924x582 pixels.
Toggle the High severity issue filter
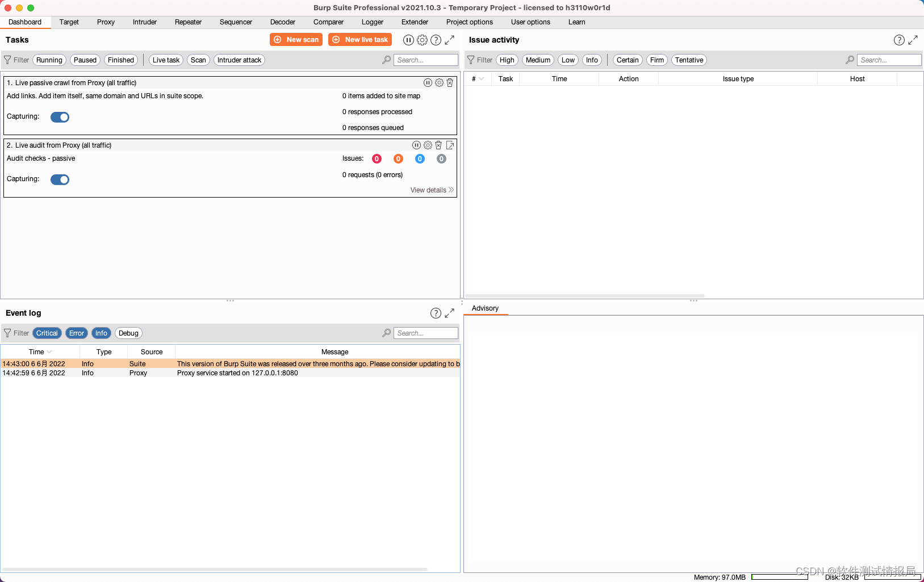(x=507, y=60)
